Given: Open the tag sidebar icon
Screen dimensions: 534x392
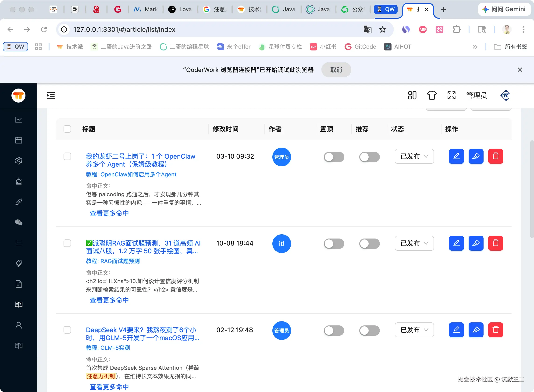Looking at the screenshot, I should point(18,263).
